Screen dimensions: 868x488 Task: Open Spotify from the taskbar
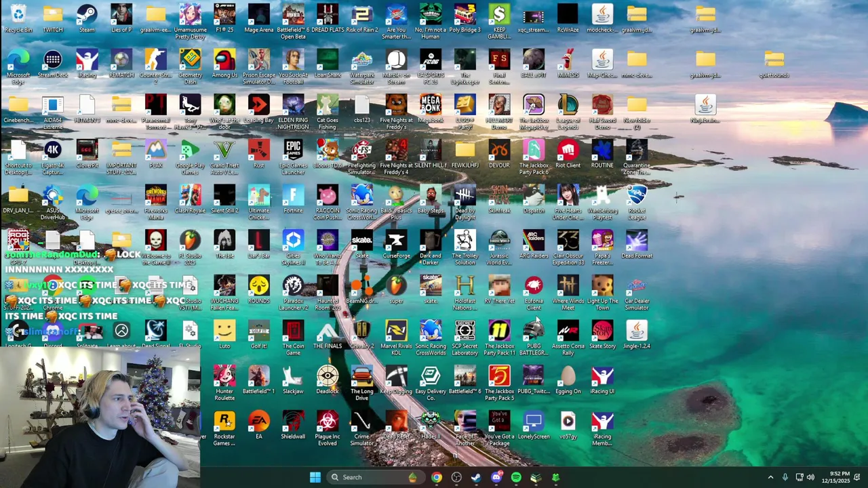coord(516,477)
